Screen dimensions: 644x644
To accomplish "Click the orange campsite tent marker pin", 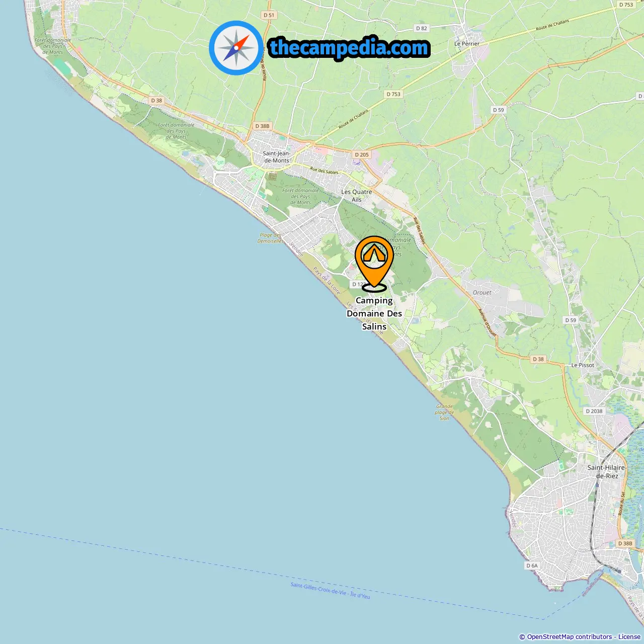I will (x=374, y=264).
